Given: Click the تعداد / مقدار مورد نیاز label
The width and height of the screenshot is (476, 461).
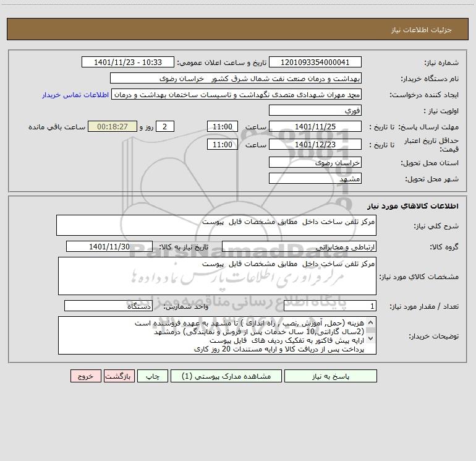Looking at the screenshot, I should (x=424, y=307).
